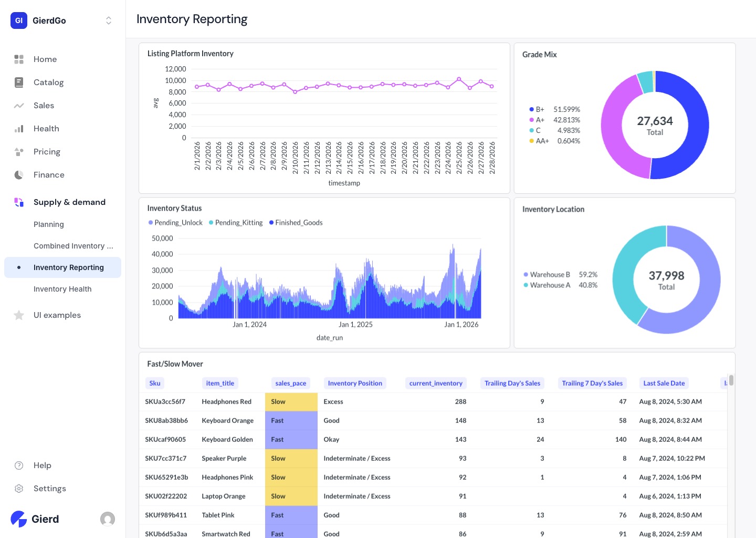This screenshot has height=538, width=756.
Task: Click the Catalog book icon
Action: pyautogui.click(x=19, y=82)
